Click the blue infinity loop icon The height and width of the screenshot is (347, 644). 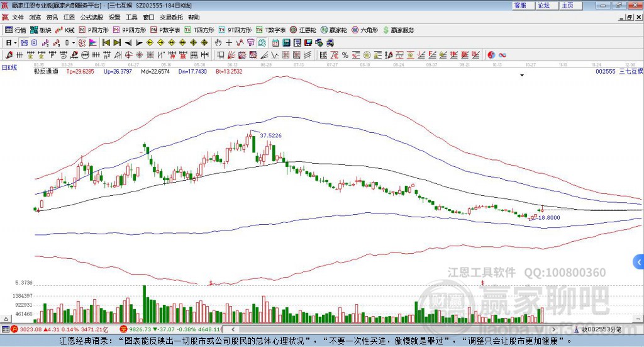tap(502, 55)
